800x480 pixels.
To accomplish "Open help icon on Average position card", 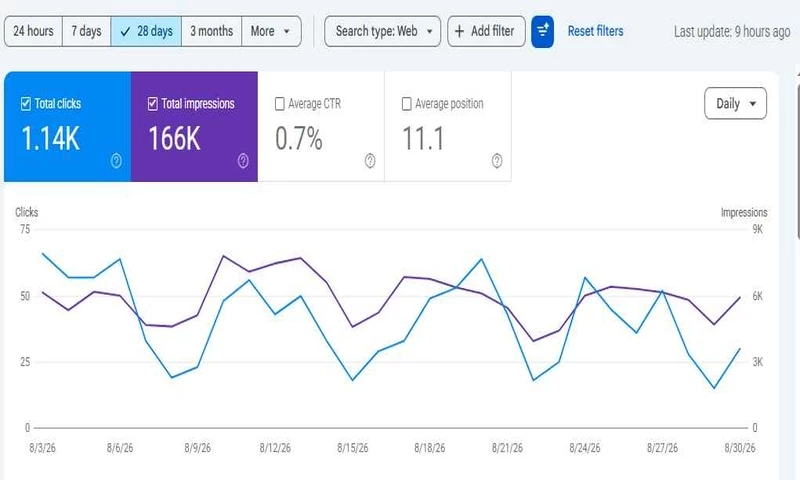I will point(497,161).
